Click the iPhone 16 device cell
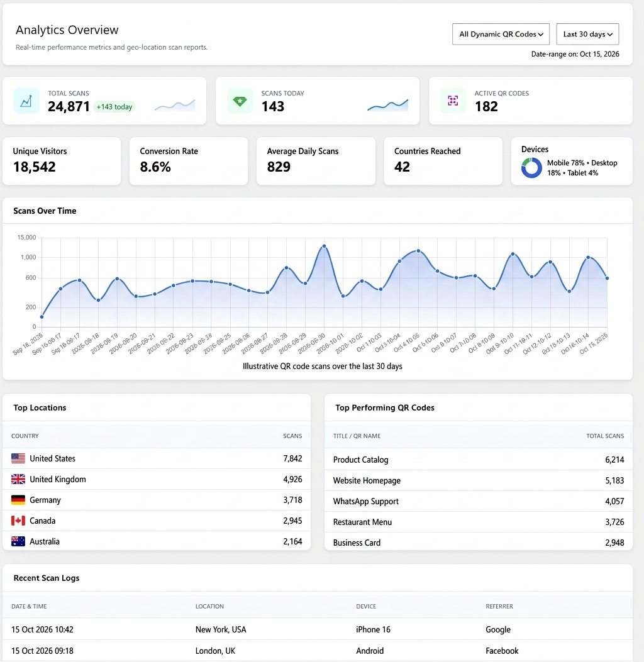The image size is (644, 662). (373, 629)
